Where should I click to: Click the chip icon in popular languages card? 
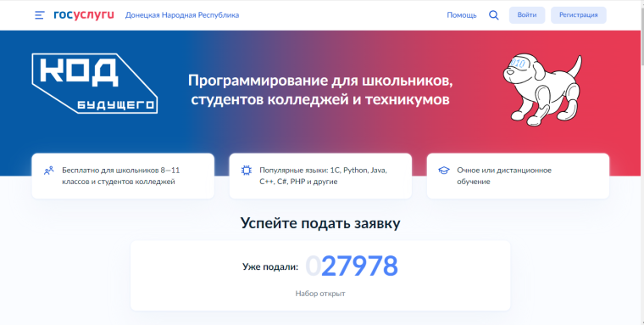pyautogui.click(x=247, y=171)
